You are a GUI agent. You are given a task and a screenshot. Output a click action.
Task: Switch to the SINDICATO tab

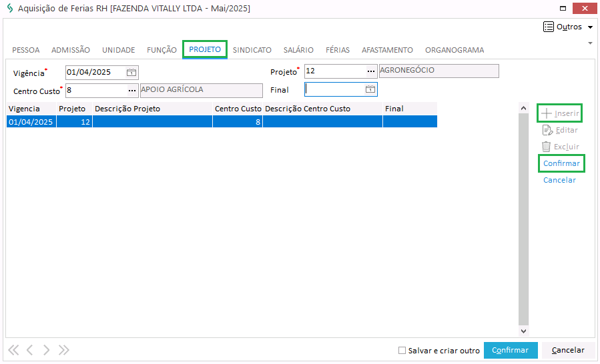coord(252,50)
